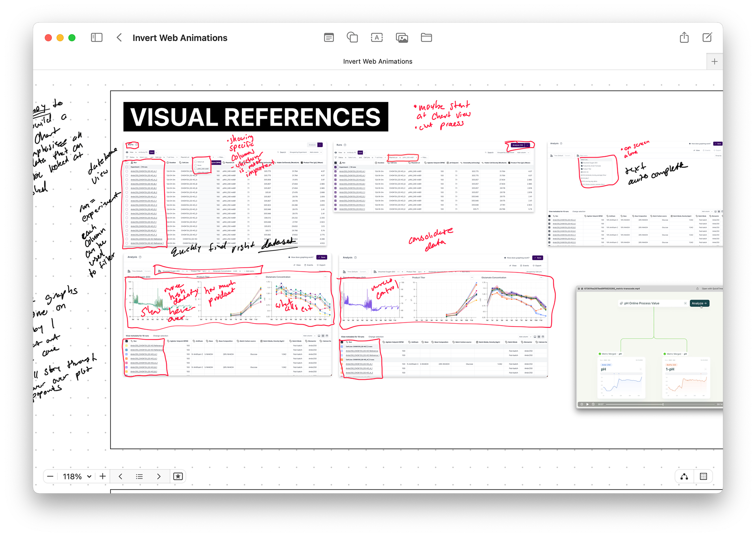Select the Analysis charts screenshot for 18 runs

click(x=228, y=314)
